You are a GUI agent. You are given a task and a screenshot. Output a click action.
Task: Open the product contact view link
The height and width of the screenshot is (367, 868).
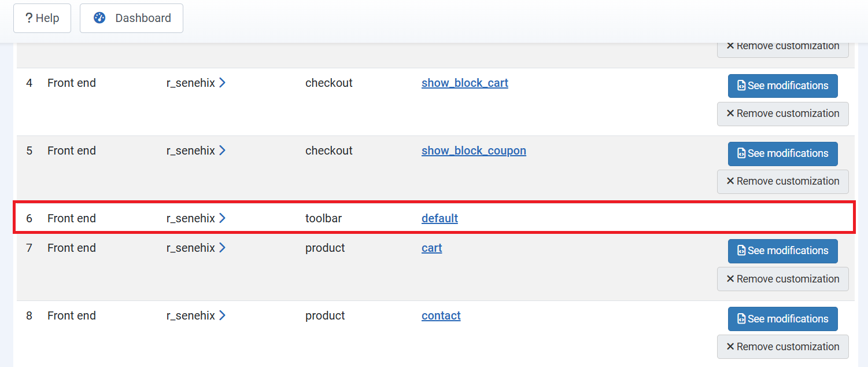441,315
